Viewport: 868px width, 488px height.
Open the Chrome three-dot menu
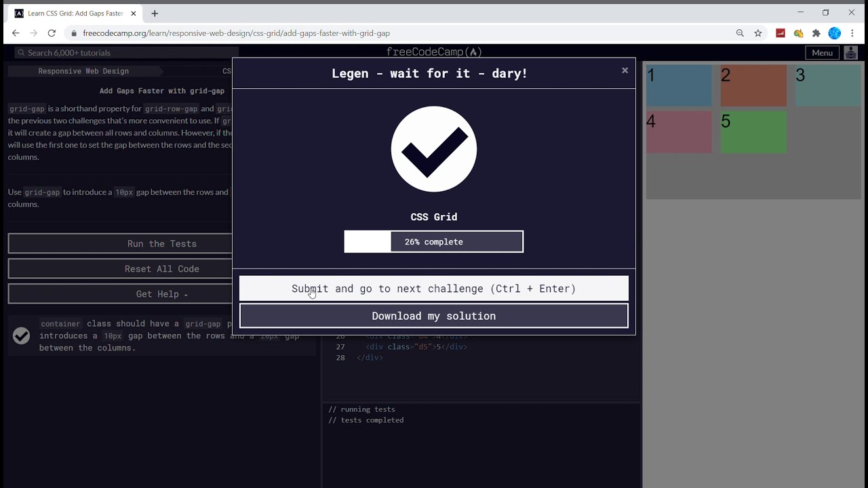tap(852, 33)
